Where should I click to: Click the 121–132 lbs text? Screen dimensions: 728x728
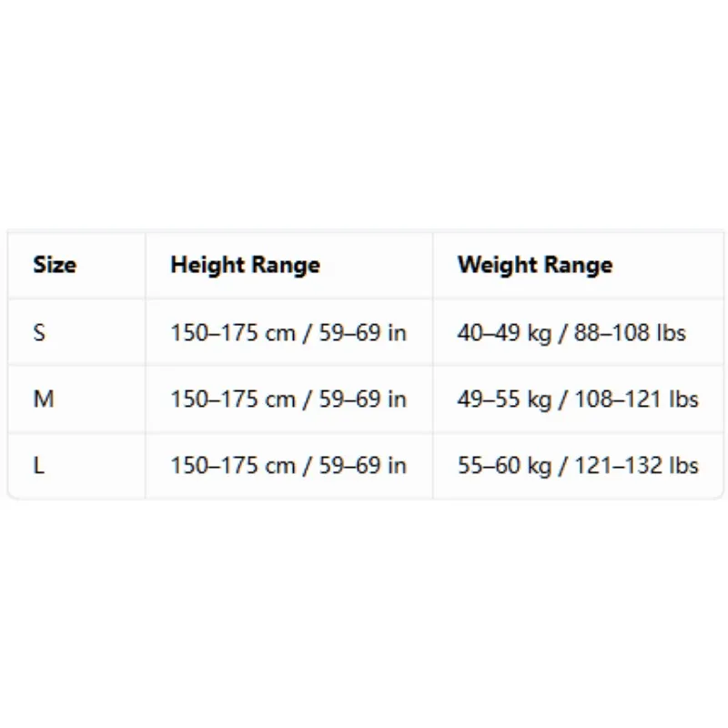click(636, 465)
